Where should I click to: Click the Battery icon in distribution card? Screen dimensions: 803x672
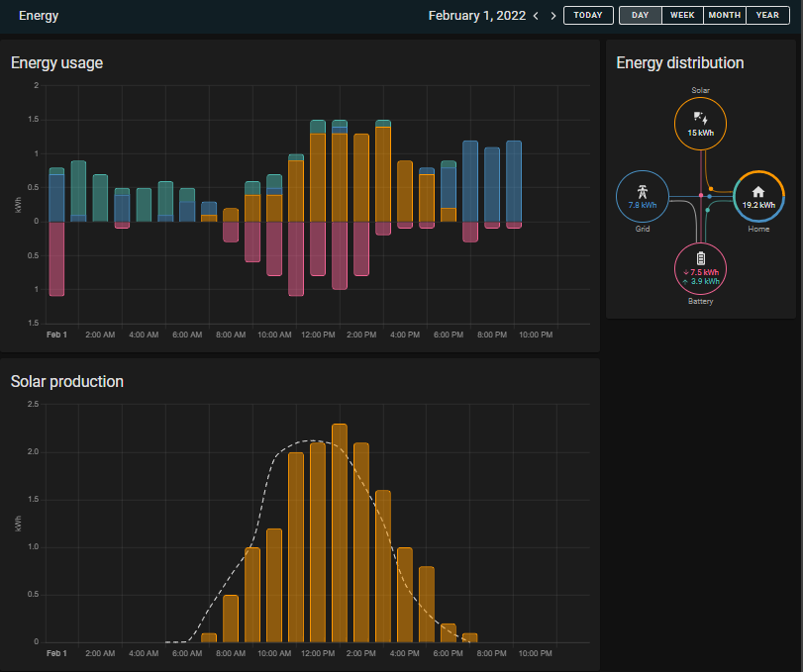coord(701,257)
